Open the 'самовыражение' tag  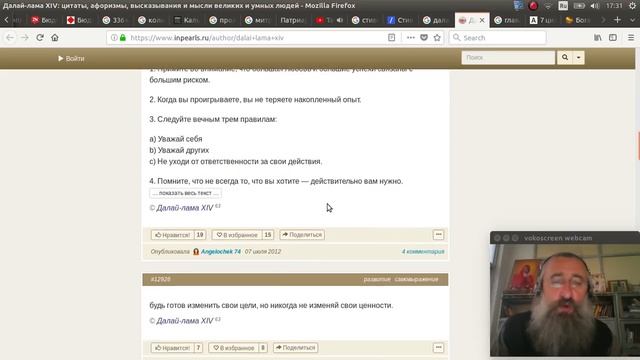click(416, 279)
